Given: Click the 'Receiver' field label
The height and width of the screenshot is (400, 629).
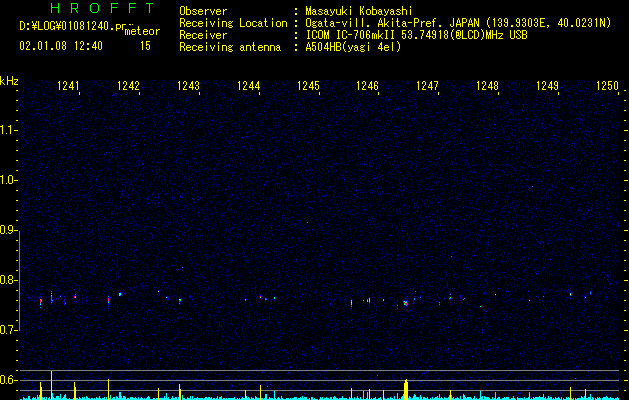Looking at the screenshot, I should coord(203,35).
